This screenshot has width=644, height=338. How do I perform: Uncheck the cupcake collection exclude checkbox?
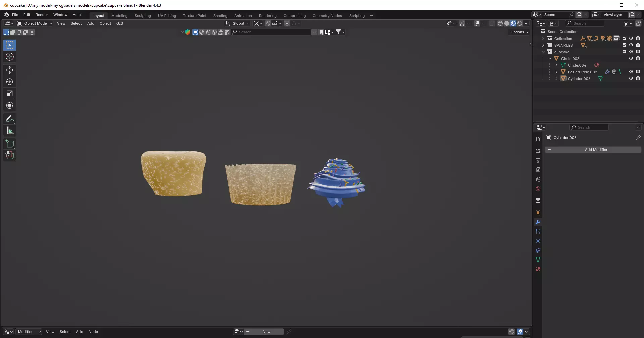click(x=624, y=52)
